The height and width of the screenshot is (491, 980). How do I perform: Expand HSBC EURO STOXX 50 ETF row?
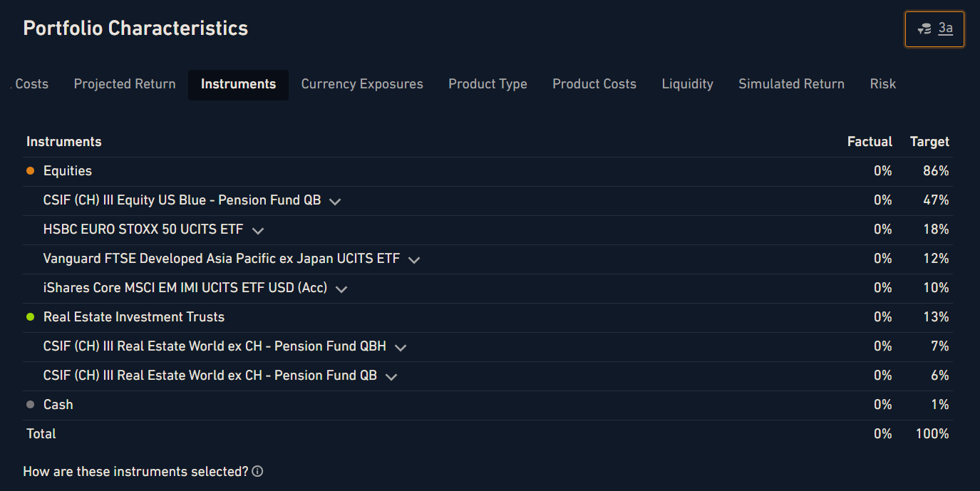[258, 231]
